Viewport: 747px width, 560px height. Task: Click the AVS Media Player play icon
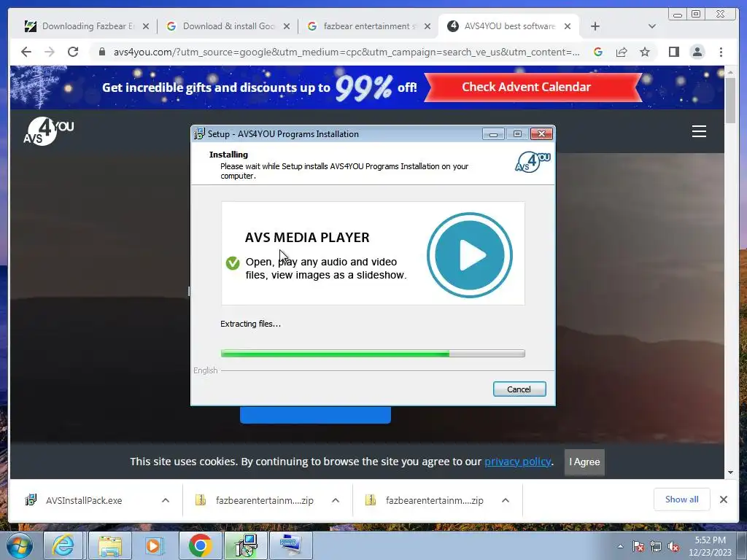coord(469,255)
